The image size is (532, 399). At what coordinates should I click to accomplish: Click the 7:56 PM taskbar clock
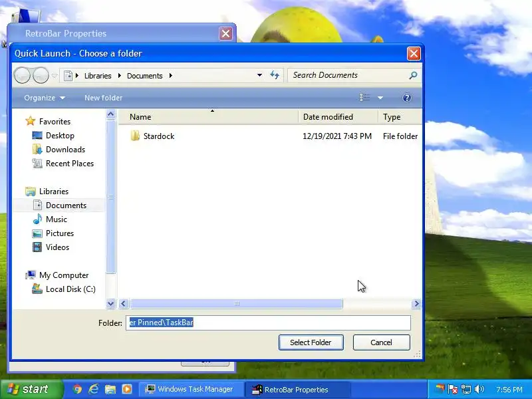pos(509,390)
